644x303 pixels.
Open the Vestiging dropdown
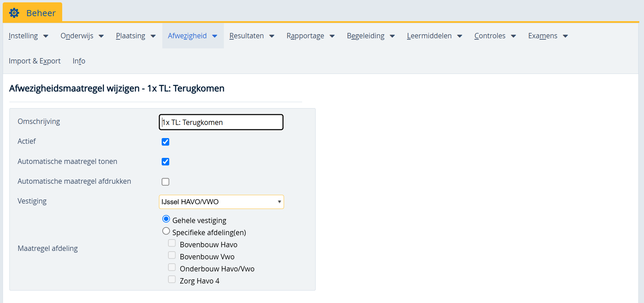pos(221,202)
